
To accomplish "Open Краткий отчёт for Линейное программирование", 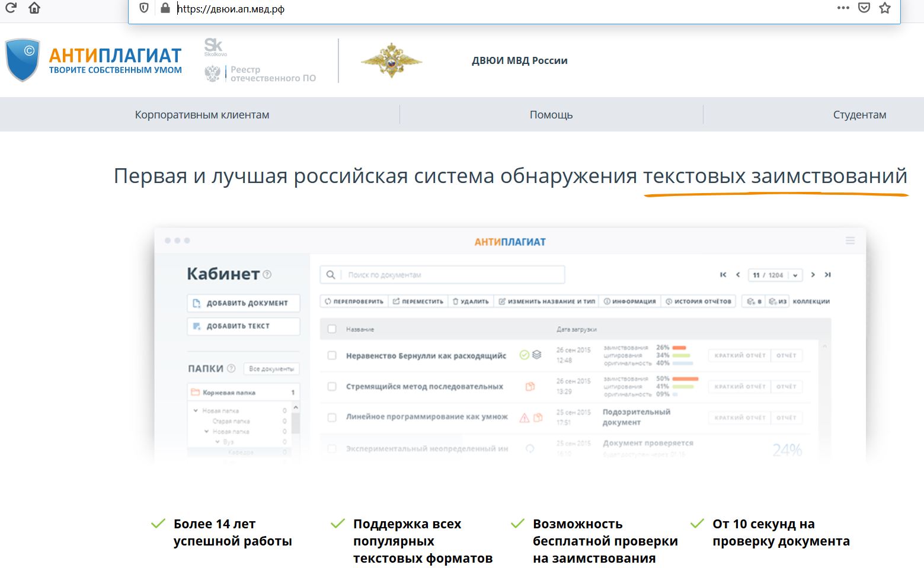I will 740,418.
